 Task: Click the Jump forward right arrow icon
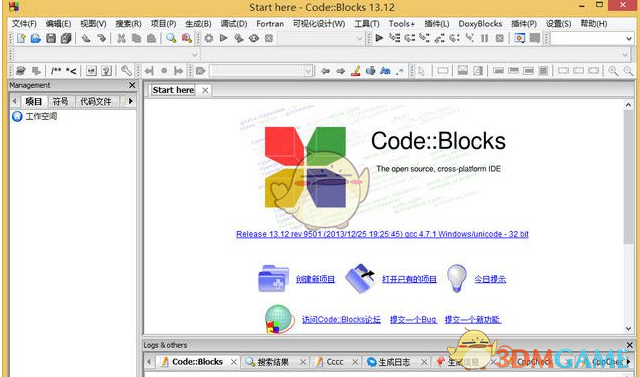tap(179, 71)
